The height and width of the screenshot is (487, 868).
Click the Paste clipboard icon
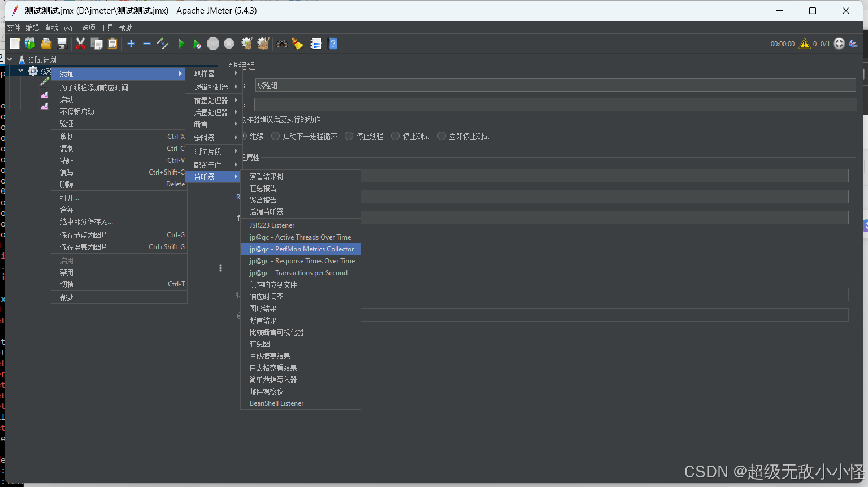pyautogui.click(x=112, y=44)
